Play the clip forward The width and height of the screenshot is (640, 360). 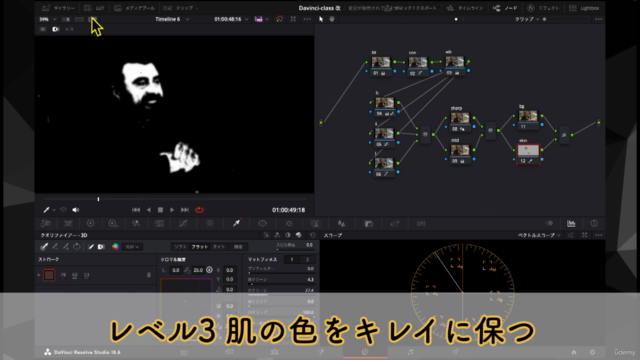[172, 210]
